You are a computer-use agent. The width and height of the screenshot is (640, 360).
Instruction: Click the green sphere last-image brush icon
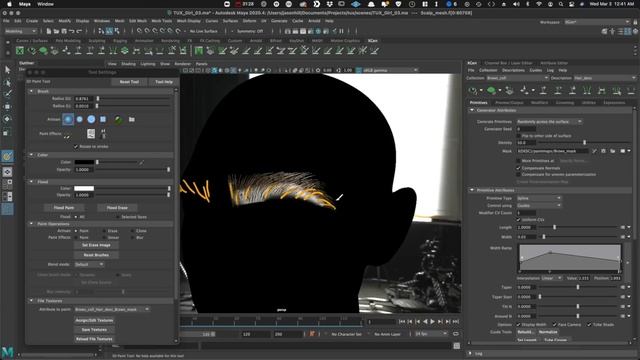tap(118, 119)
